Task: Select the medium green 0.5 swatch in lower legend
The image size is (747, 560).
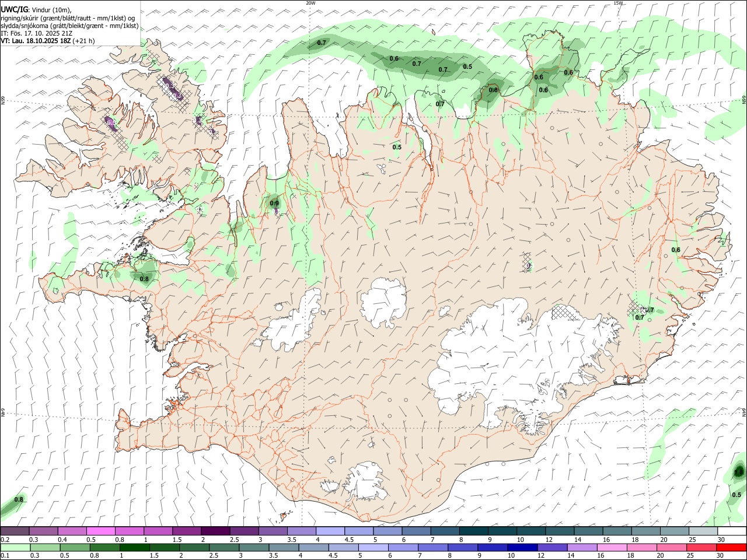Action: click(75, 547)
